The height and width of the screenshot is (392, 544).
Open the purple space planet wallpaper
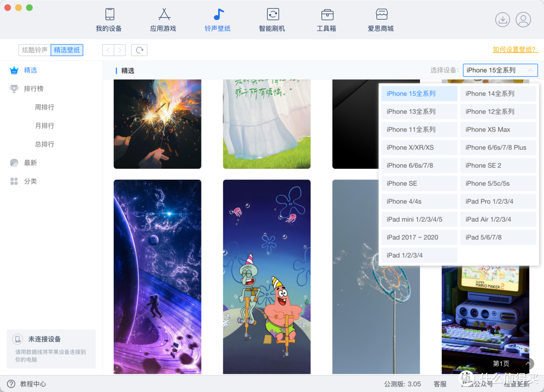click(x=158, y=277)
